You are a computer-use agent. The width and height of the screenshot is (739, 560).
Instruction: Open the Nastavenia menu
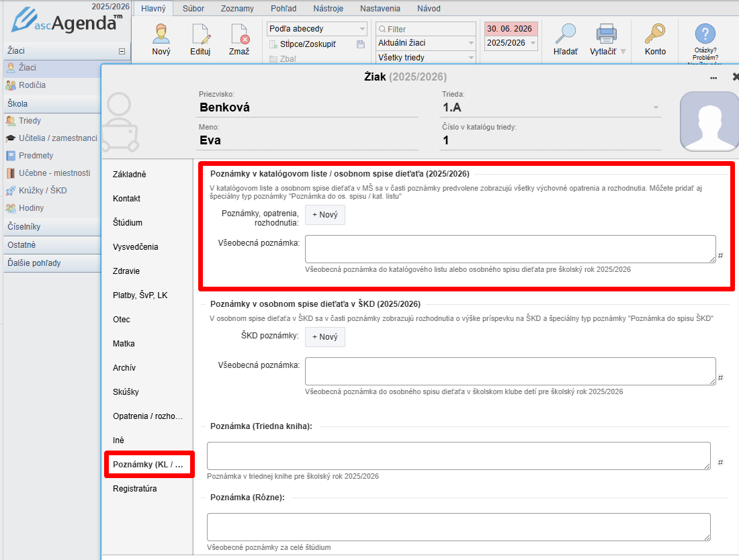pyautogui.click(x=380, y=9)
